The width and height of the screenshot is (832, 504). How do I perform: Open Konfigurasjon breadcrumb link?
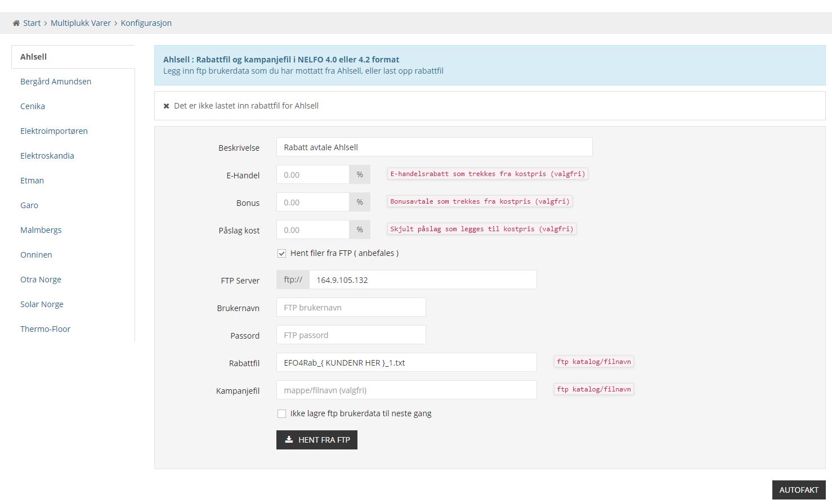click(x=146, y=23)
